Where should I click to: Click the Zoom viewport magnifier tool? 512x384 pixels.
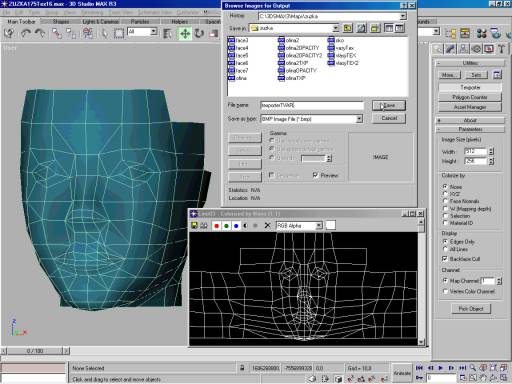[x=473, y=368]
